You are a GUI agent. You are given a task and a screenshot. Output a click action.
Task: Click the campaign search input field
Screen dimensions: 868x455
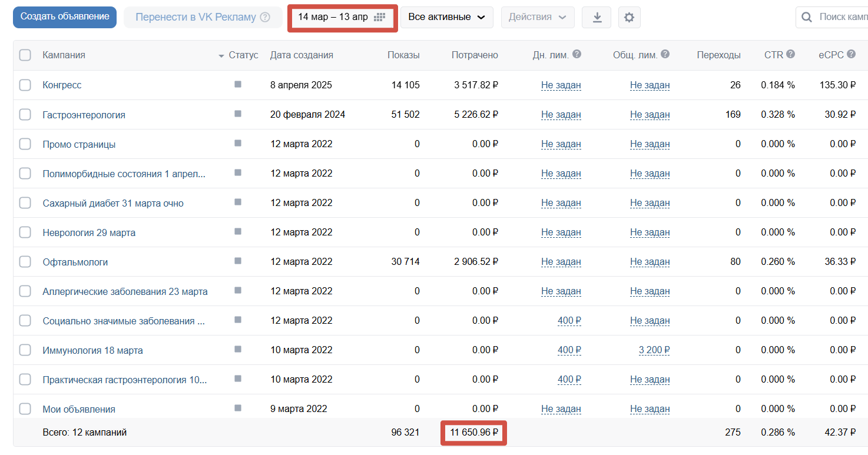(x=836, y=17)
